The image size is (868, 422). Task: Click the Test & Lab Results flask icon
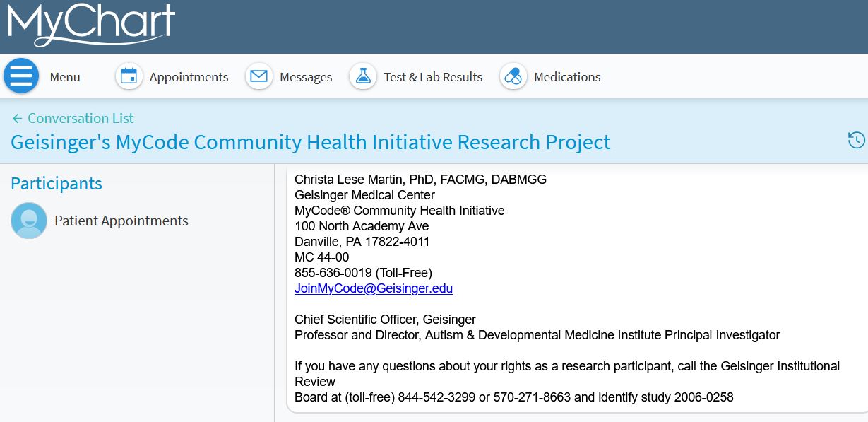point(363,76)
